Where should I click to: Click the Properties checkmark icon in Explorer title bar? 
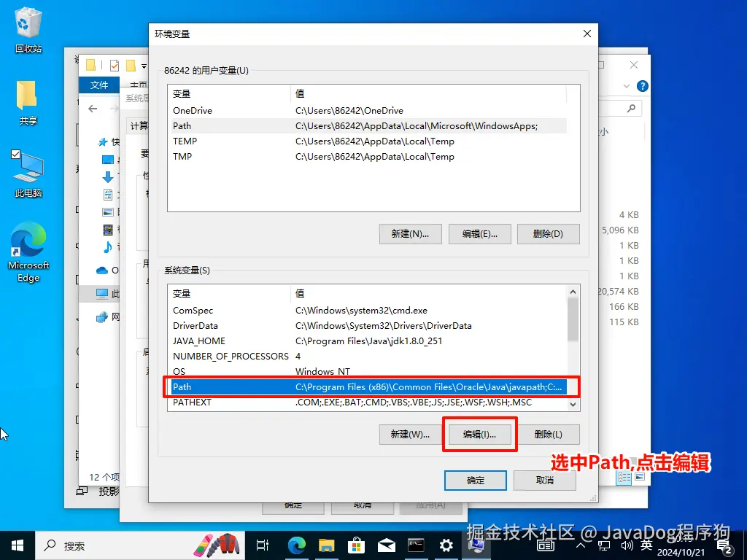115,65
